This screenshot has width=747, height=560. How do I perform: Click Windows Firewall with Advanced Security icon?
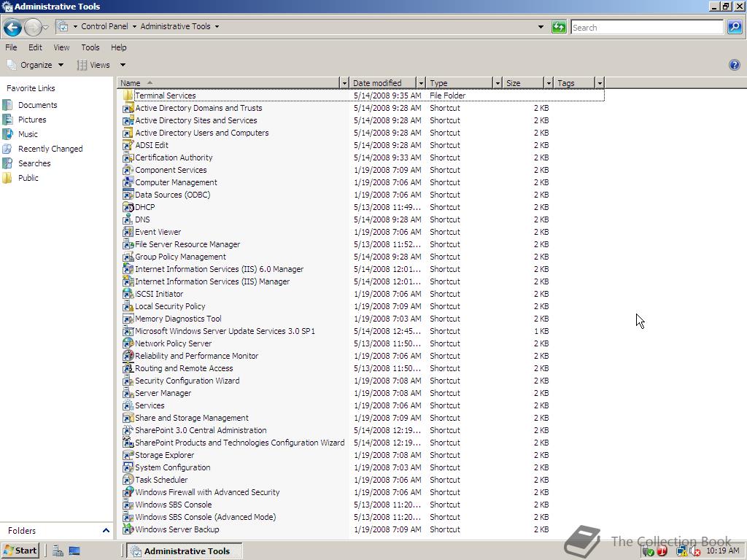[x=128, y=492]
